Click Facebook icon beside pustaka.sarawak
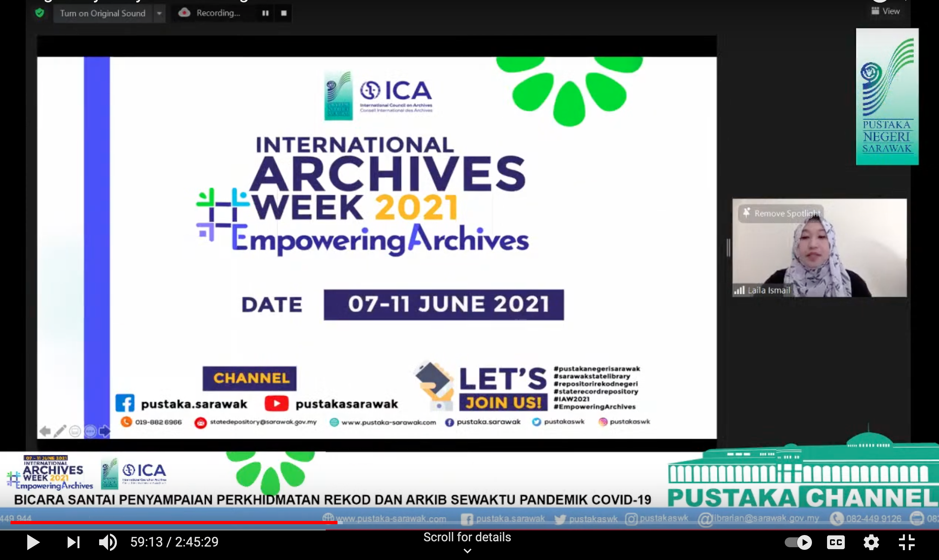Screen dimensions: 939x560 [125, 403]
